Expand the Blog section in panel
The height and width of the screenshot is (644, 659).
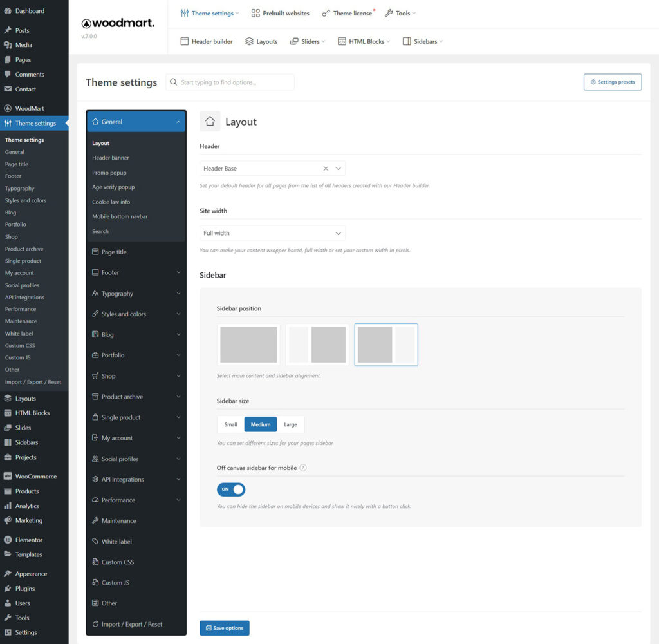click(x=136, y=334)
